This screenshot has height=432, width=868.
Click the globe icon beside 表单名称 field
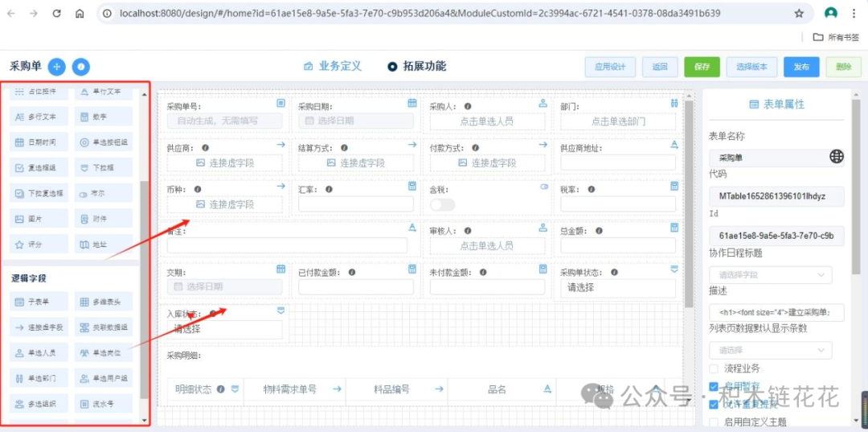837,157
